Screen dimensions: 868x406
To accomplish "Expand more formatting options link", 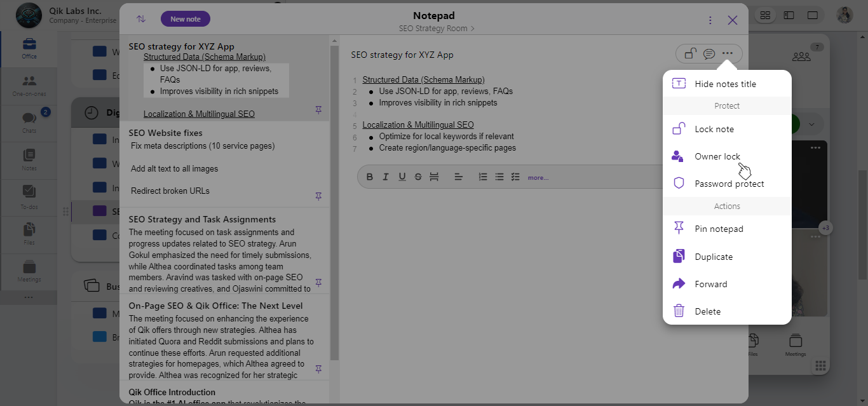I will click(538, 177).
